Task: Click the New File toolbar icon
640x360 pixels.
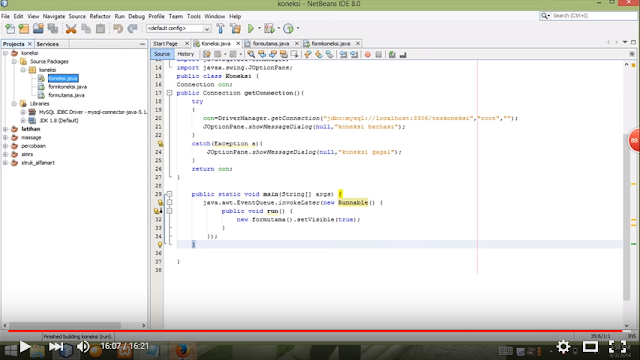Action: point(10,28)
